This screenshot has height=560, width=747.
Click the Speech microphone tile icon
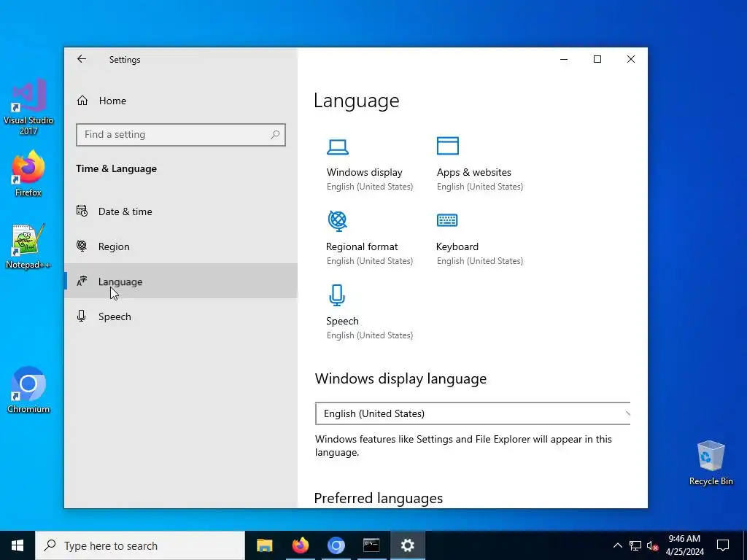tap(337, 295)
